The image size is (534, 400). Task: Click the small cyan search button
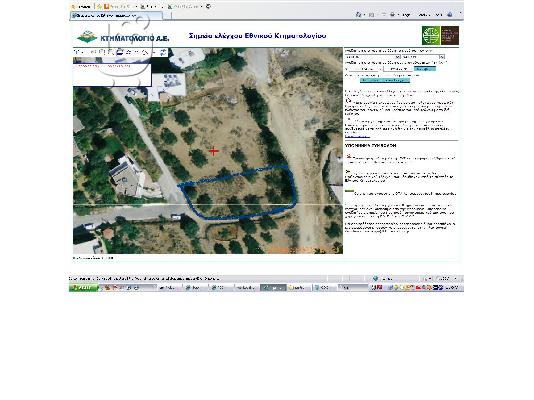coord(425,69)
